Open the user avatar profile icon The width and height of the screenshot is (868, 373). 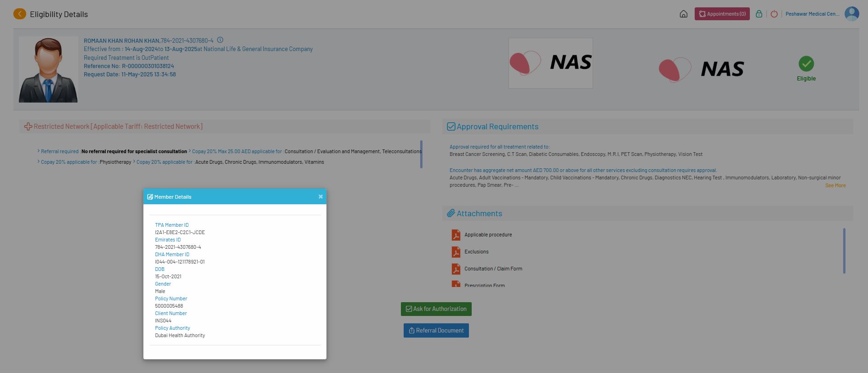pos(852,14)
